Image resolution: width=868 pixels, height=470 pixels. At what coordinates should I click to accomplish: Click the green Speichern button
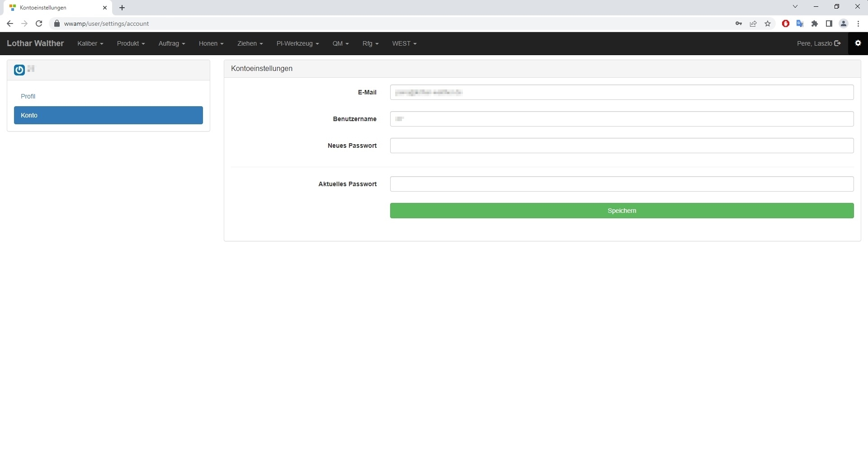coord(622,211)
